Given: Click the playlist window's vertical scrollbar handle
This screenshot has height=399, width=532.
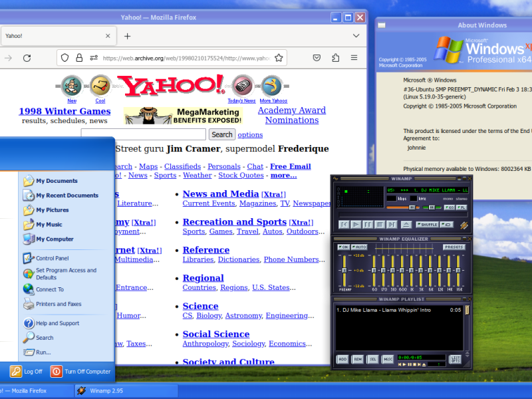Looking at the screenshot, I should point(467,310).
